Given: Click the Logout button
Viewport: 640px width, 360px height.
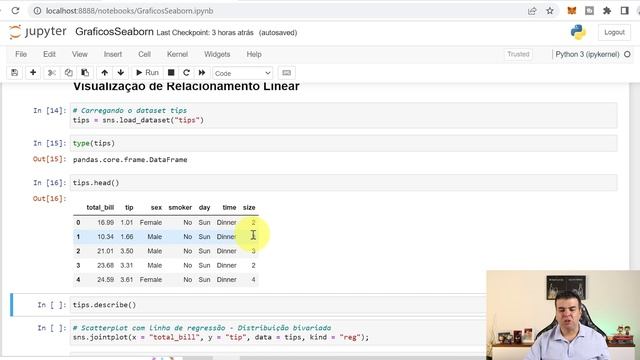Looking at the screenshot, I should point(614,32).
